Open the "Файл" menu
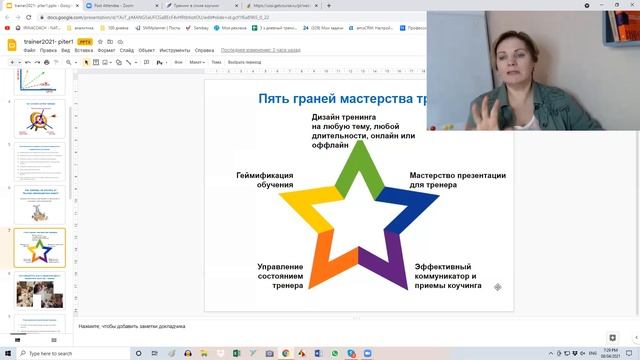 pos(29,50)
